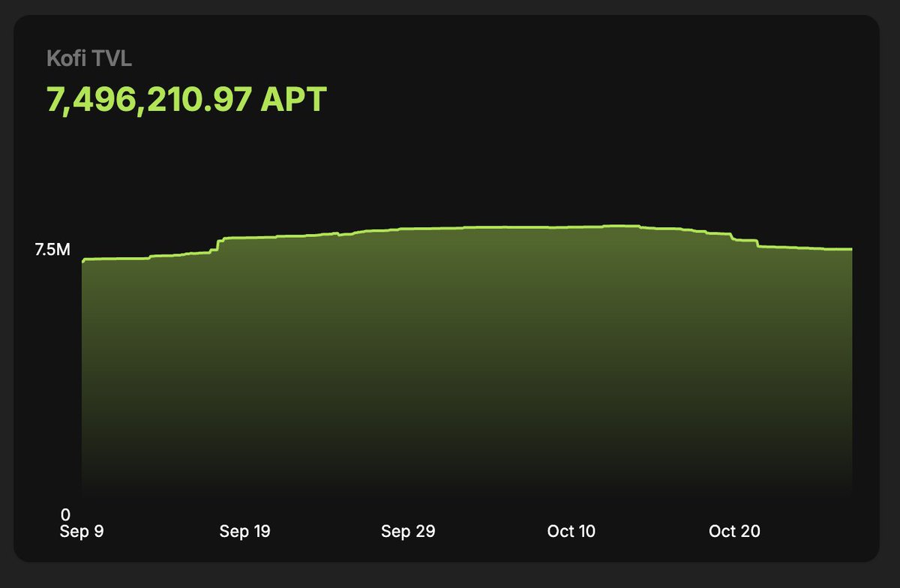Click the Sep 19 date label
The image size is (900, 588).
click(244, 532)
